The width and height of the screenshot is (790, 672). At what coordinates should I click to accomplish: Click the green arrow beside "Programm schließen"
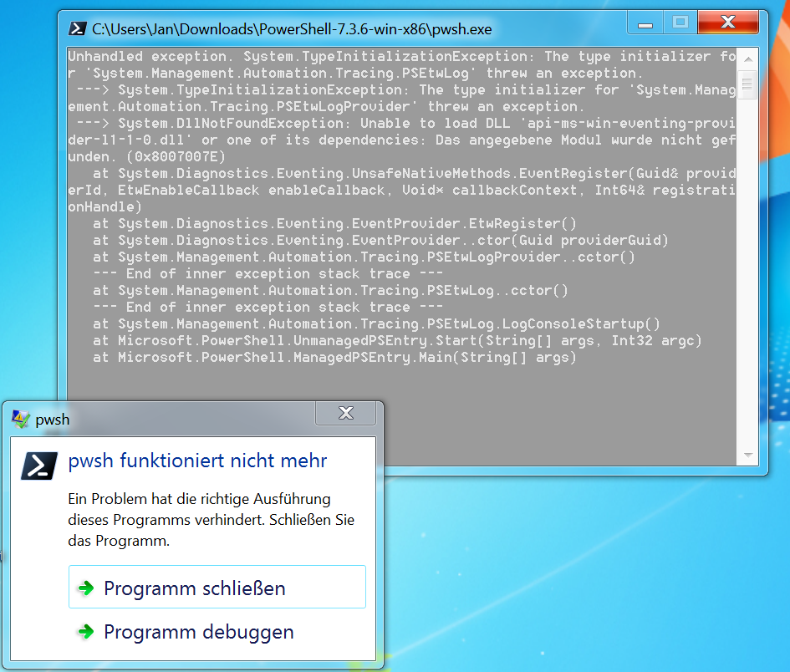coord(84,587)
